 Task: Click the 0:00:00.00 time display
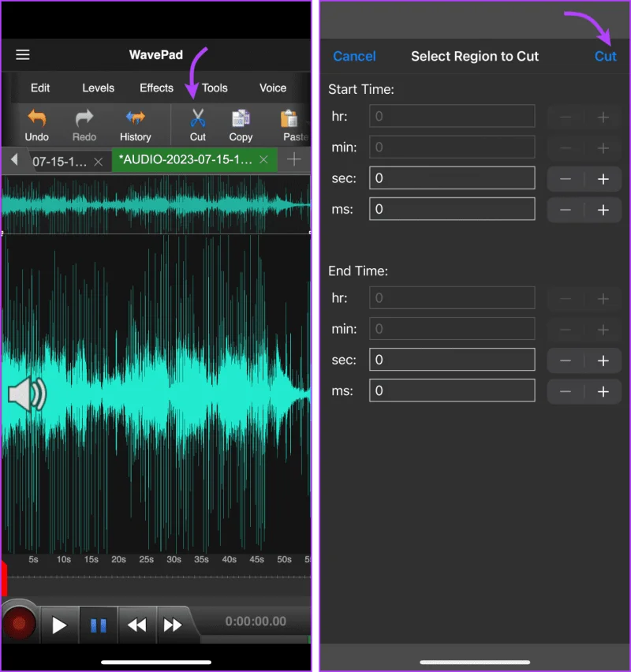256,622
